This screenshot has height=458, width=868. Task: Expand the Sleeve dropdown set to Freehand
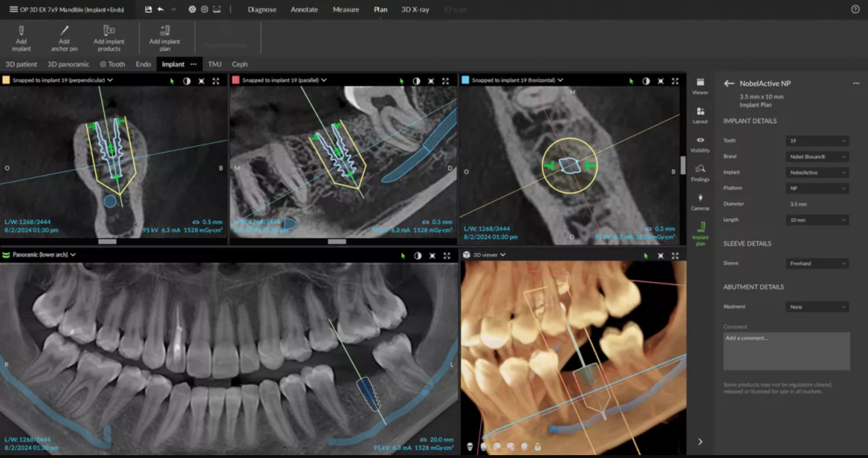[817, 264]
